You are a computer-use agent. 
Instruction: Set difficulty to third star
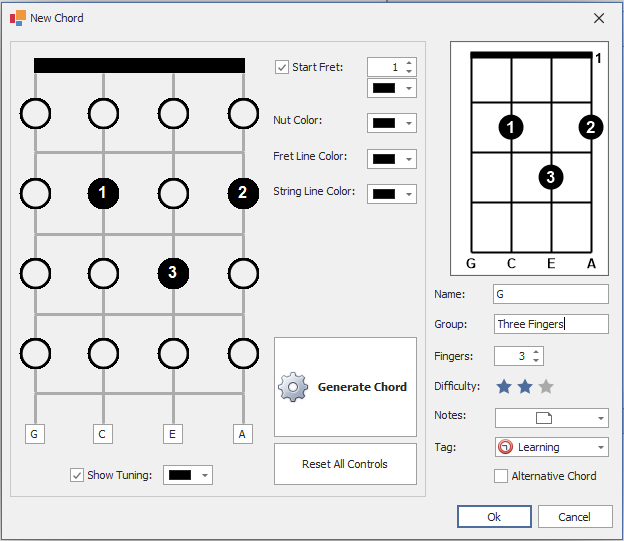[546, 387]
